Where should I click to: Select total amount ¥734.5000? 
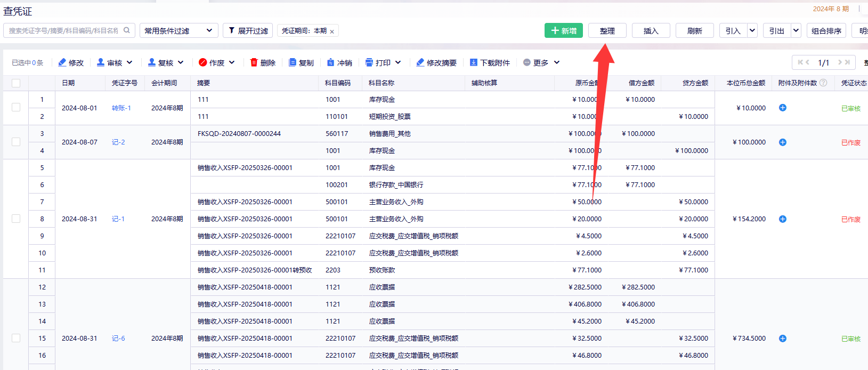749,338
